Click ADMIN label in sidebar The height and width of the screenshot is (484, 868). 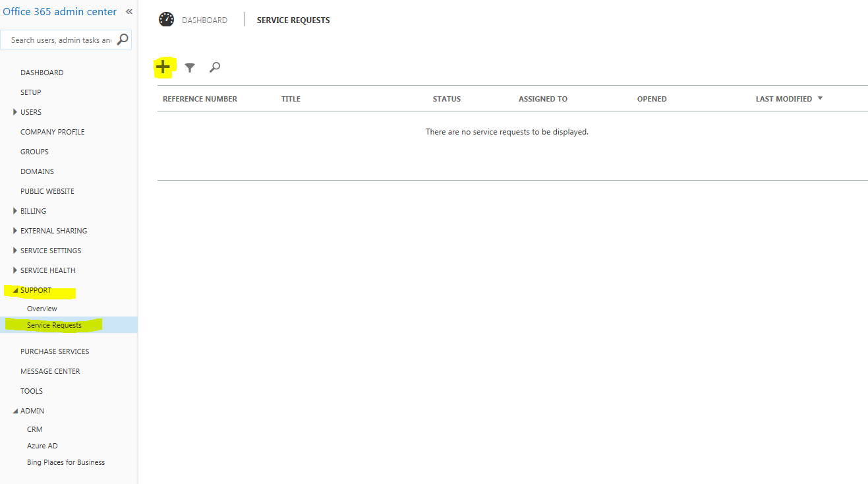point(32,411)
